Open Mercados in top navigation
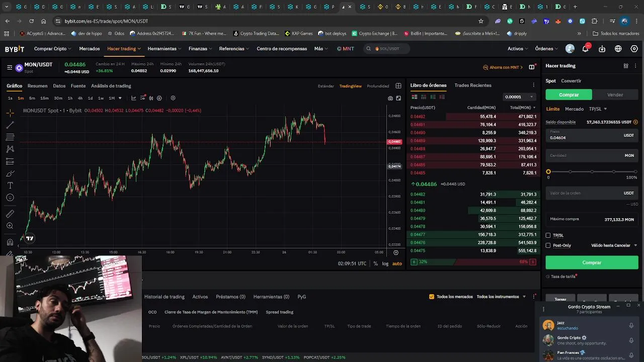Screen dimensions: 644x362 [90, 49]
